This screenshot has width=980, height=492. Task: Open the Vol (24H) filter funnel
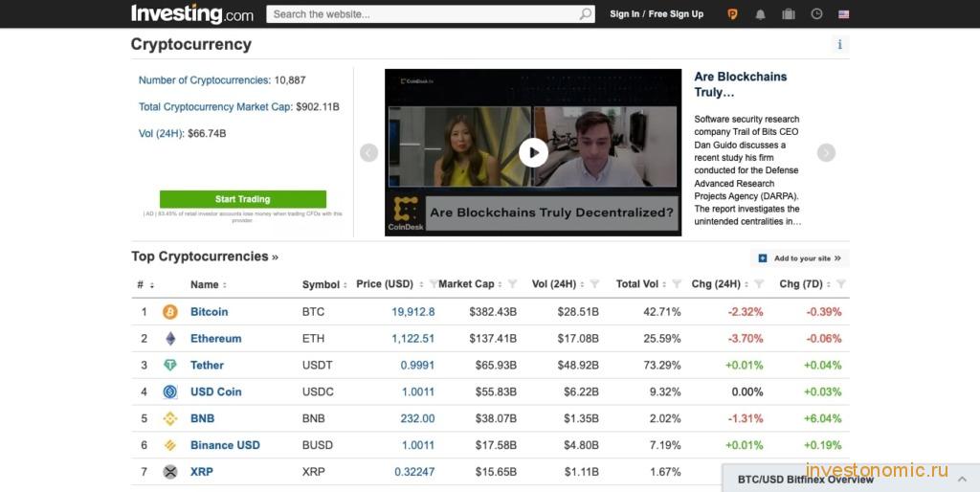tap(594, 284)
